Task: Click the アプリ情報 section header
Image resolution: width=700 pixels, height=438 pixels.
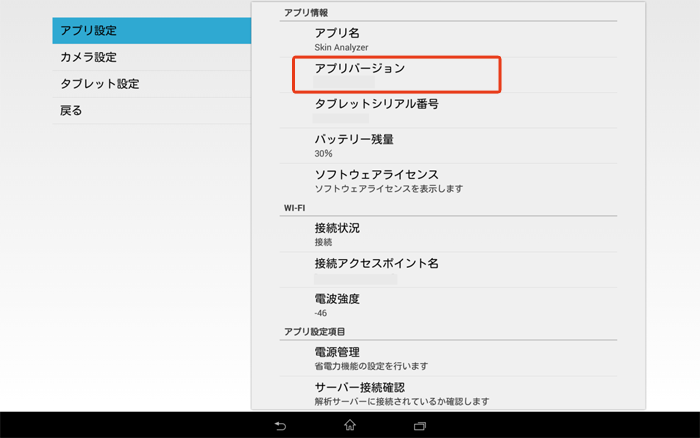Action: point(306,13)
